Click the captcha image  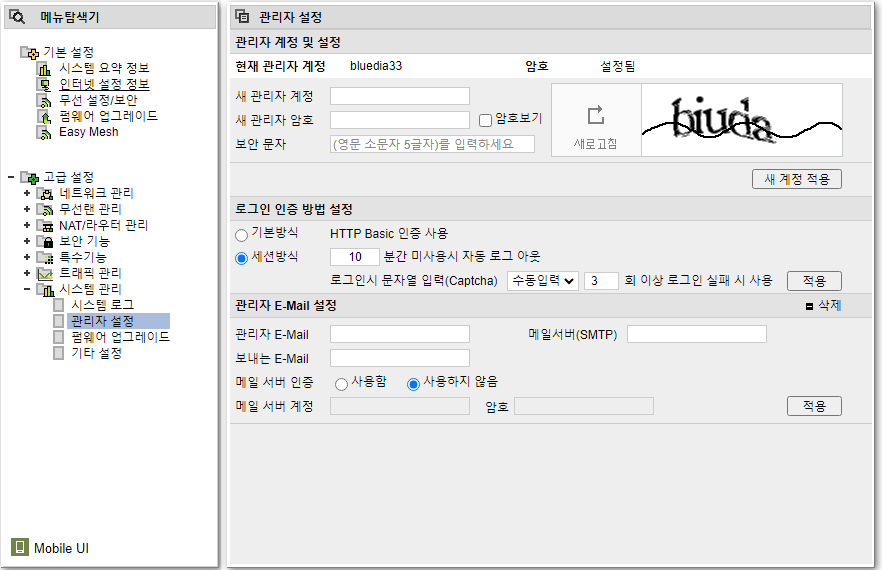(x=742, y=120)
